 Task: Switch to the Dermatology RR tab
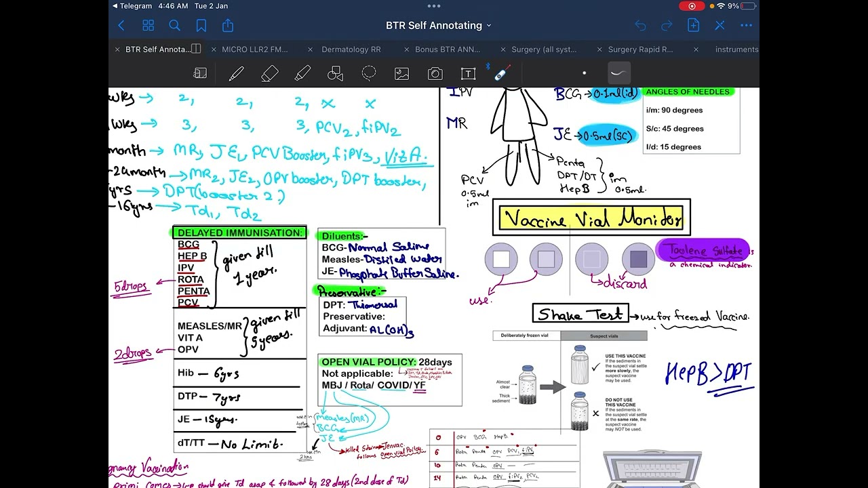tap(351, 49)
